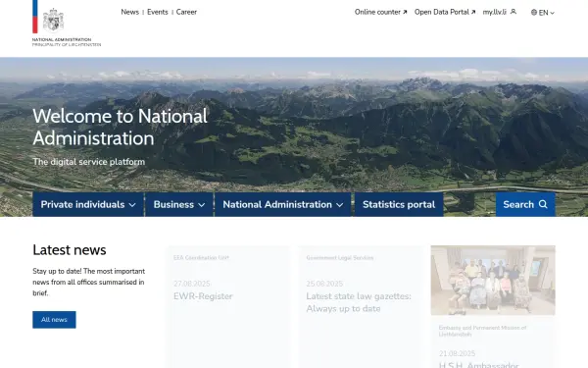Open the my.llv.li login link
Viewport: 588px width, 368px height.
pyautogui.click(x=495, y=12)
